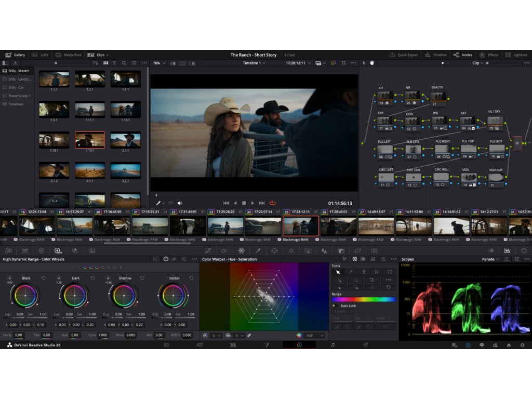Screen dimensions: 532x399
Task: Toggle loop playback in viewer
Action: (x=272, y=203)
